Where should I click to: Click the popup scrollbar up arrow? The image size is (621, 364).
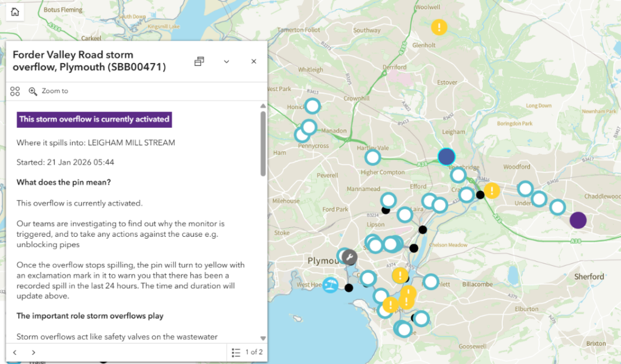click(x=263, y=106)
